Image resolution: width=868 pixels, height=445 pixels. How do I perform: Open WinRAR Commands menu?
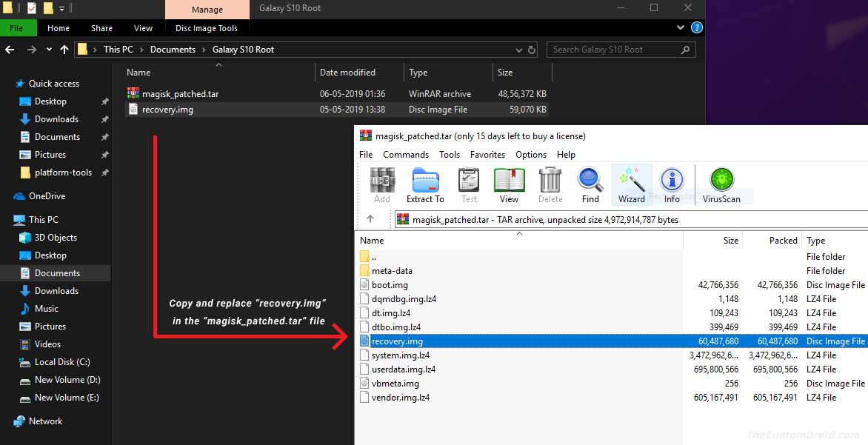pyautogui.click(x=406, y=155)
